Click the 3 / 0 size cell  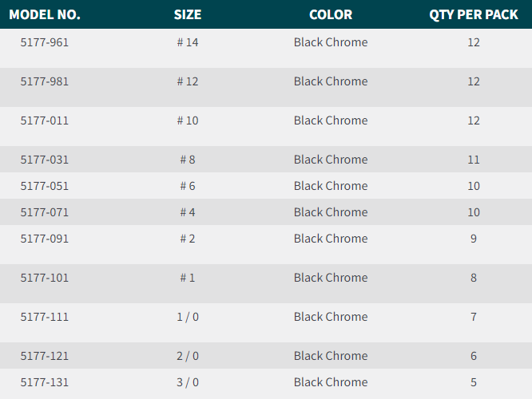pyautogui.click(x=188, y=382)
